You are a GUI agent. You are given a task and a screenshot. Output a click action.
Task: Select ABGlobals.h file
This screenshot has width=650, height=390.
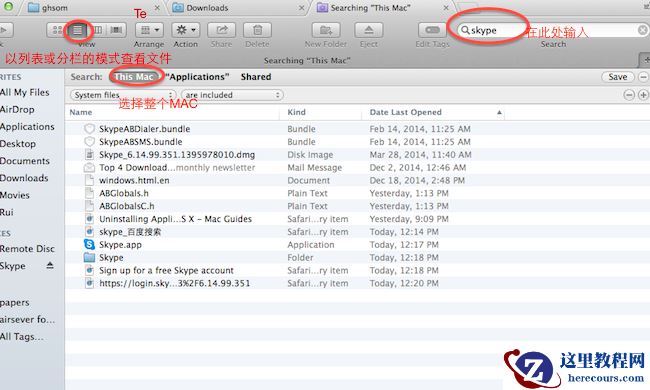point(124,193)
